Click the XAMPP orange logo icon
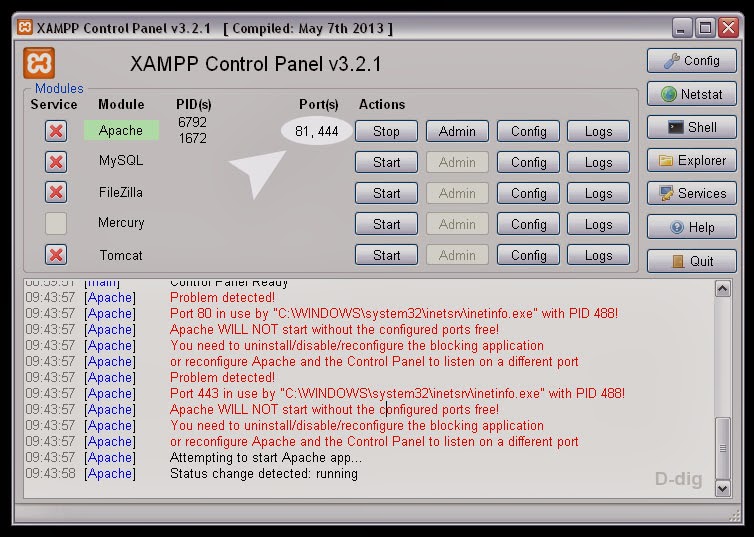 pyautogui.click(x=39, y=62)
